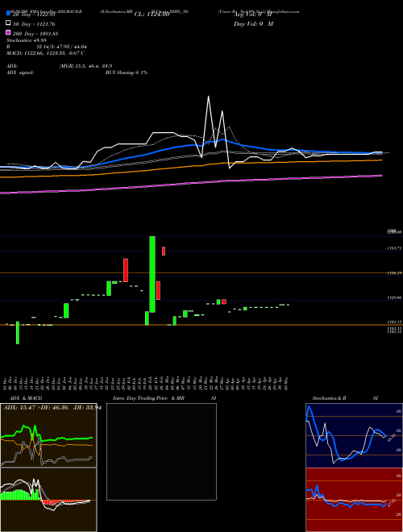Screen dimensions: 403x532
Task: Click the 'ADX: 15.47 +DY: 46.36 -DY: 33.94' readout
Action: click(x=52, y=408)
